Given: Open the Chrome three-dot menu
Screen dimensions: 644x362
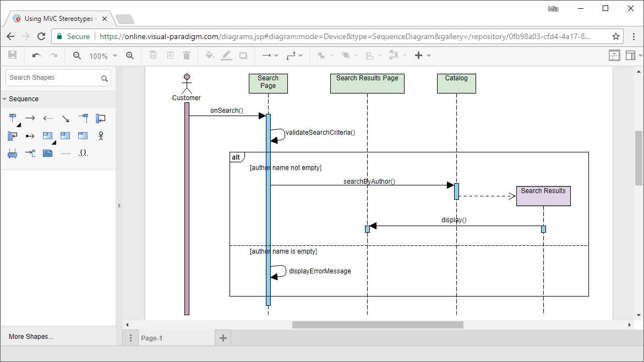Looking at the screenshot, I should coord(634,36).
